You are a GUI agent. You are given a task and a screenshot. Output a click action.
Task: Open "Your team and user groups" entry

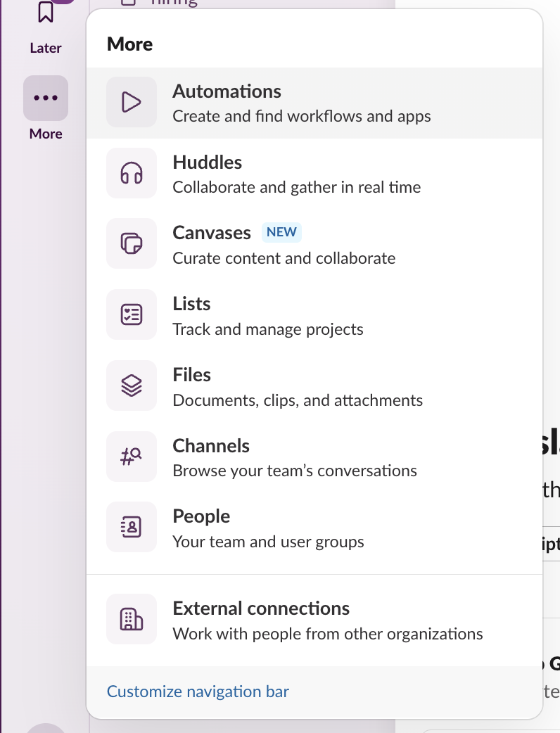point(268,542)
